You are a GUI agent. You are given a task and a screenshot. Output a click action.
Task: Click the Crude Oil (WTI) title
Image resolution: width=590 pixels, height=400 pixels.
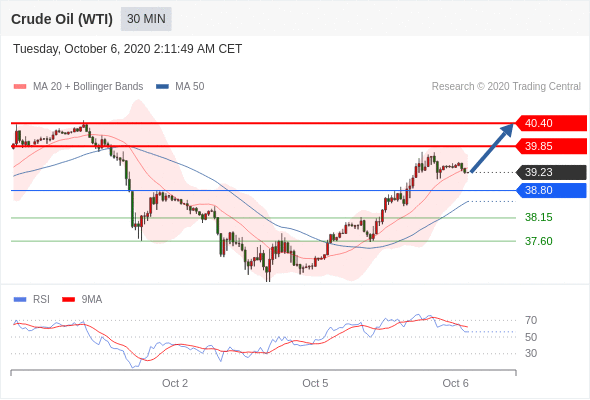coord(62,19)
